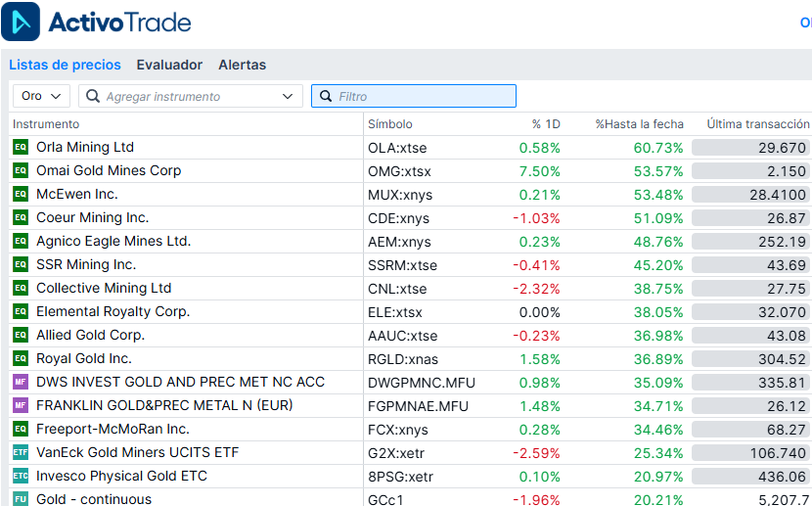Click the MF badge beside DWS INVEST GOLD
Screen dimensions: 812x506
(21, 383)
